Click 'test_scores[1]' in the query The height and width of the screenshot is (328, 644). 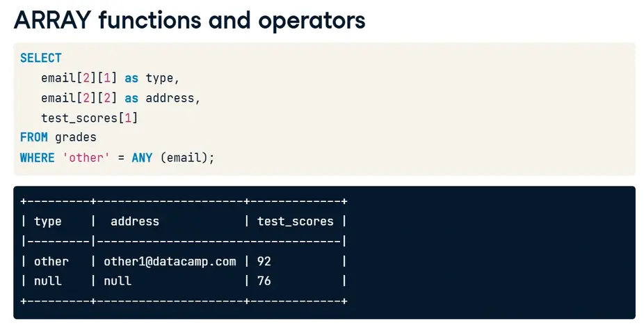pyautogui.click(x=89, y=118)
